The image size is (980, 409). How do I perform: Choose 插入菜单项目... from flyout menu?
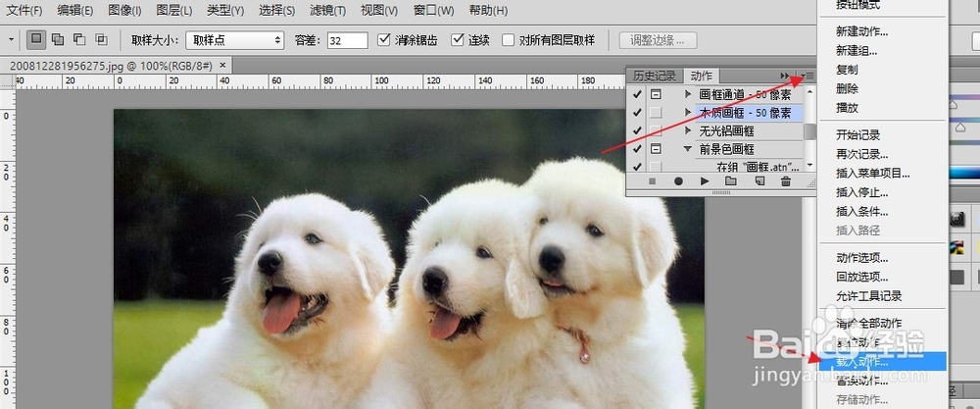click(873, 174)
